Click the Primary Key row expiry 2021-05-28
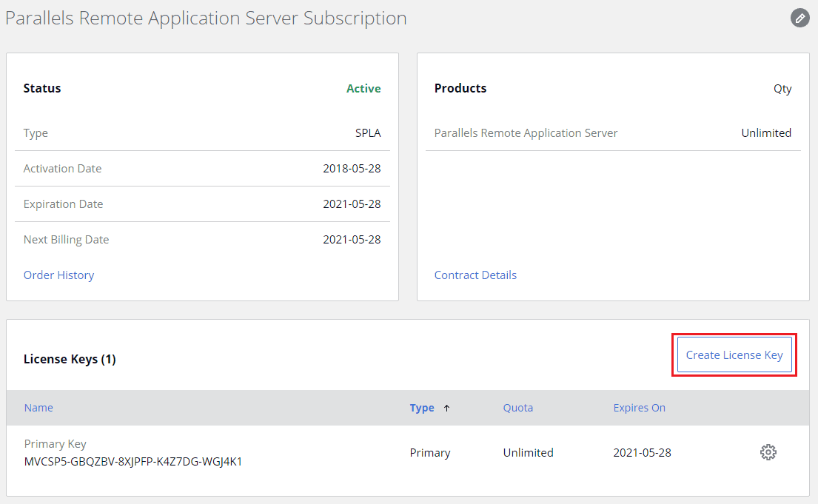 [x=643, y=453]
